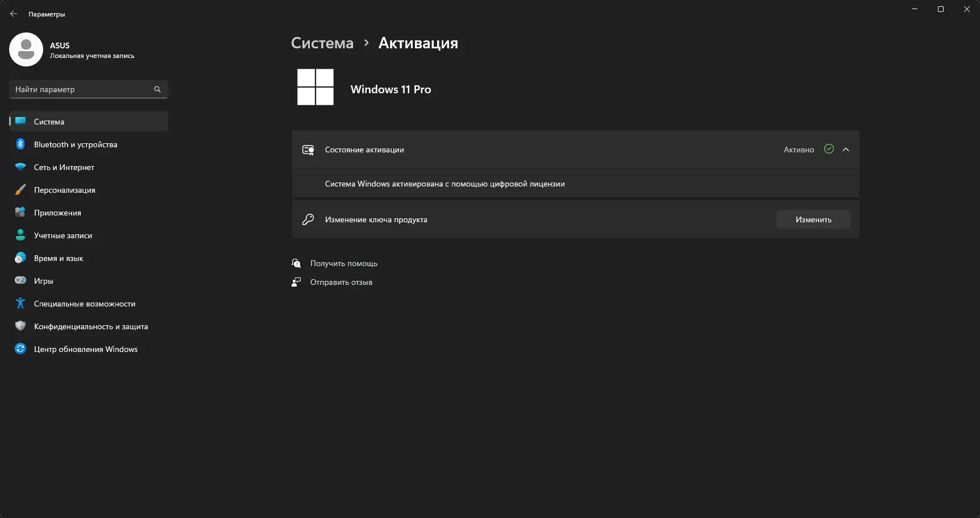Select Система in the sidebar
The height and width of the screenshot is (518, 980).
tap(49, 122)
